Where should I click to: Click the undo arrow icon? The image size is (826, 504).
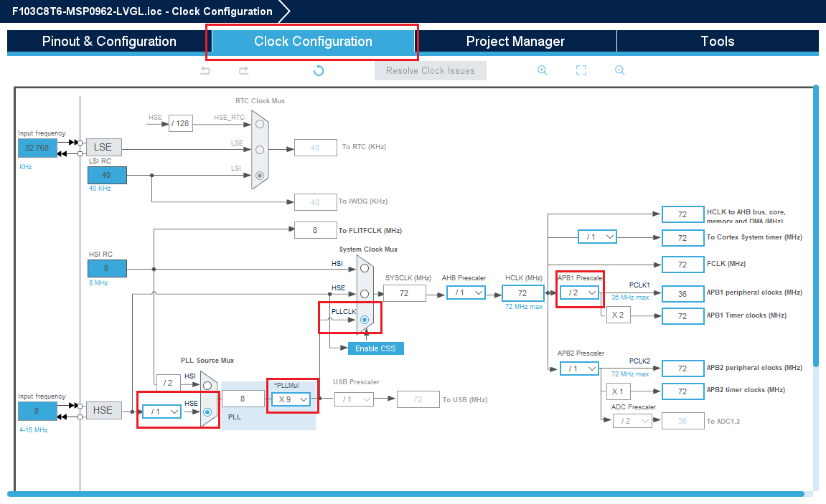pyautogui.click(x=205, y=70)
